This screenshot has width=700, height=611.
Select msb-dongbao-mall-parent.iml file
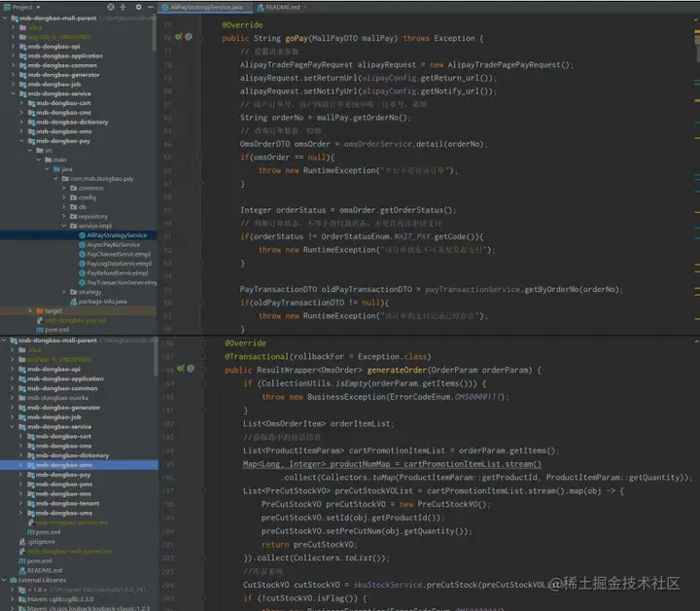[x=69, y=551]
